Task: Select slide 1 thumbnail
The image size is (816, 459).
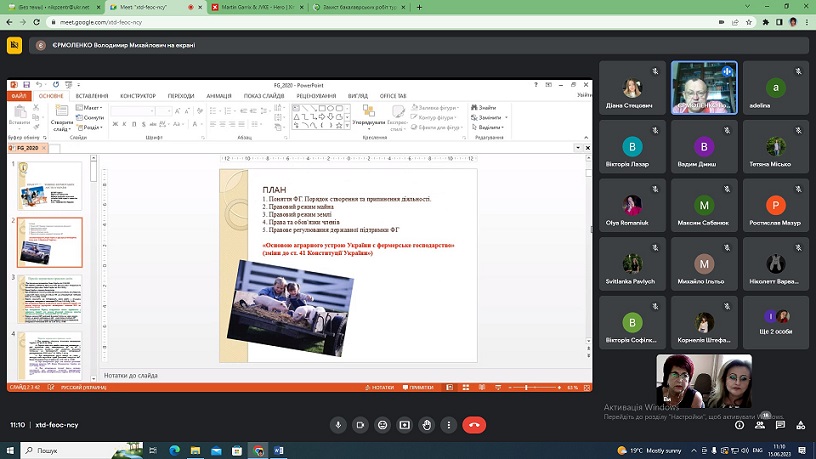Action: 50,186
